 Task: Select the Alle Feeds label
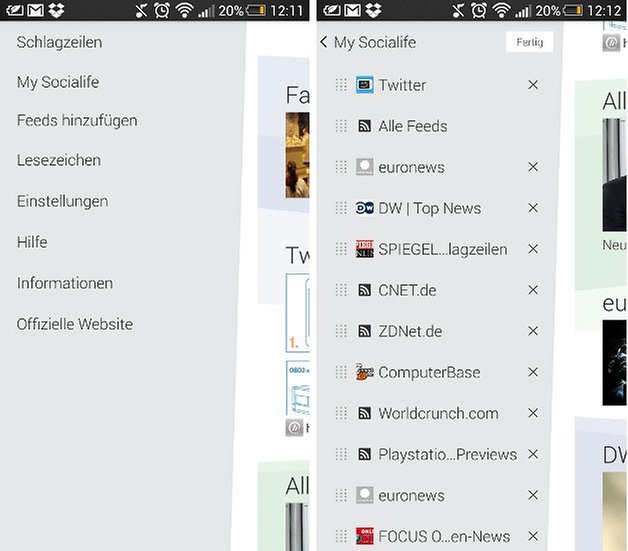click(x=413, y=126)
